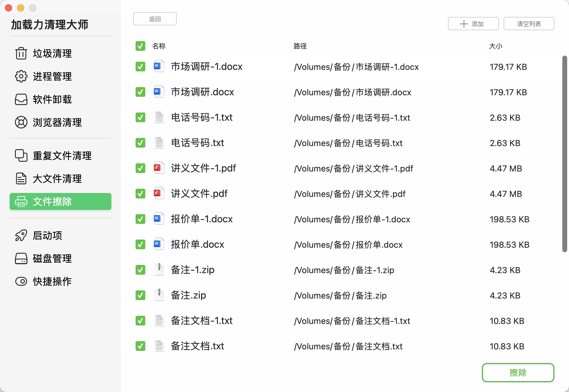Viewport: 569px width, 392px height.
Task: Open 磁盘管理 disk icon
Action: (21, 258)
